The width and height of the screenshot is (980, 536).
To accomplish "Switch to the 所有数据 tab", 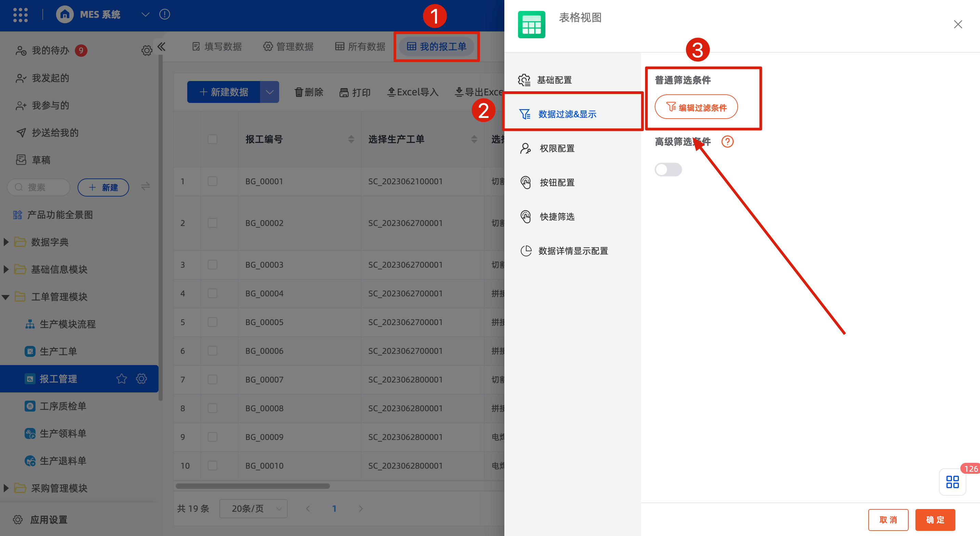I will pyautogui.click(x=360, y=46).
